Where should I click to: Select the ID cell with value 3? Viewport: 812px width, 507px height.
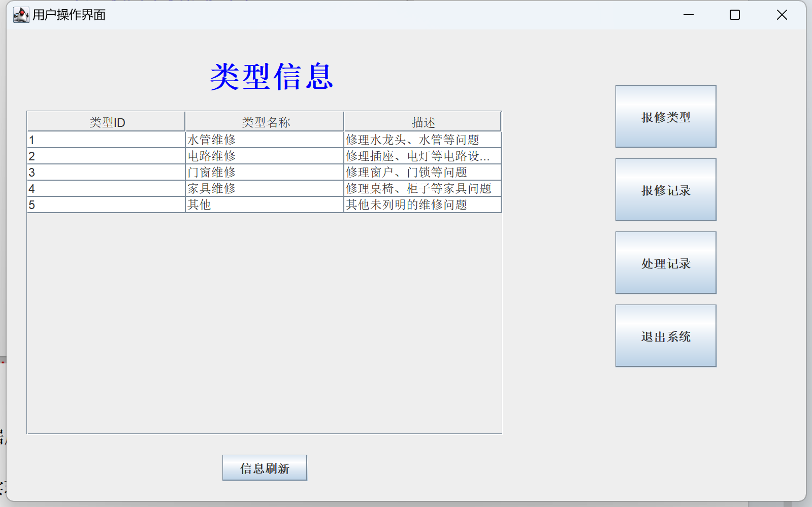point(106,173)
